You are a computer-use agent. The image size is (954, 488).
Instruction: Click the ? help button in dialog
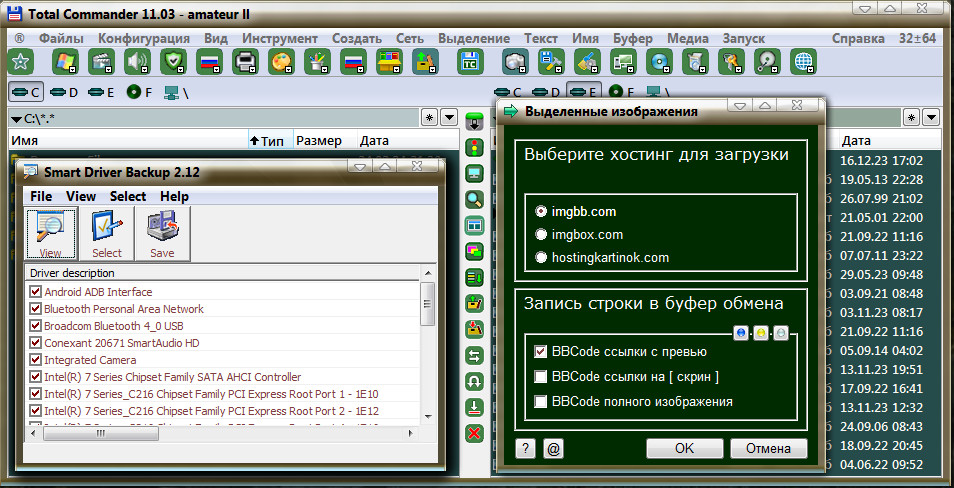pos(525,448)
